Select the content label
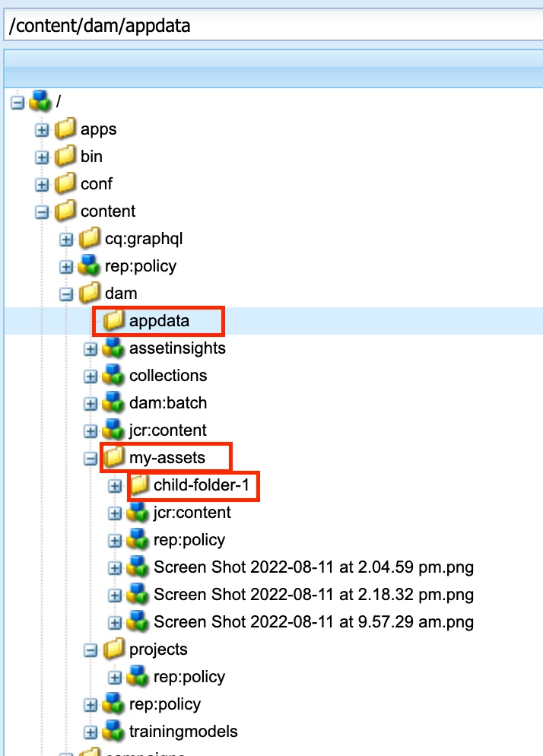The width and height of the screenshot is (543, 756). pyautogui.click(x=108, y=211)
